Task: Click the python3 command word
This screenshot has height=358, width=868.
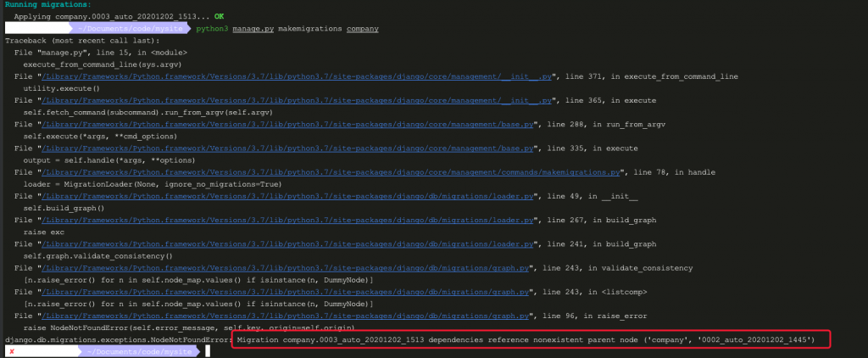Action: coord(212,28)
